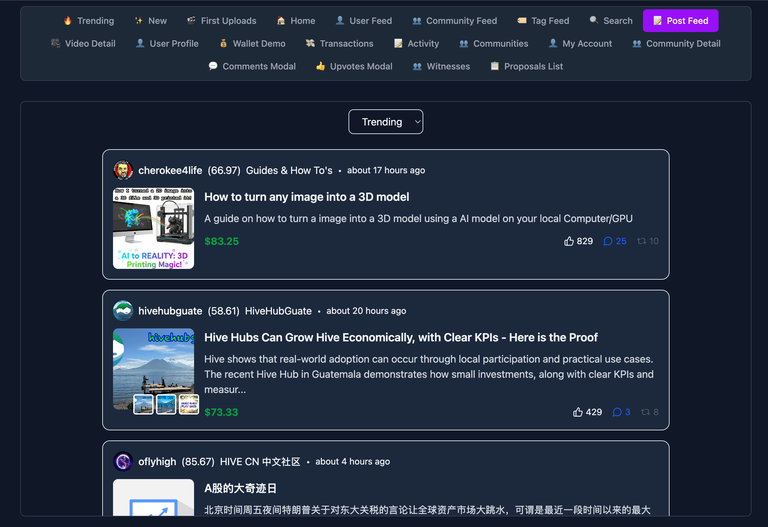
Task: Open comments icon showing 3 comments
Action: point(621,412)
